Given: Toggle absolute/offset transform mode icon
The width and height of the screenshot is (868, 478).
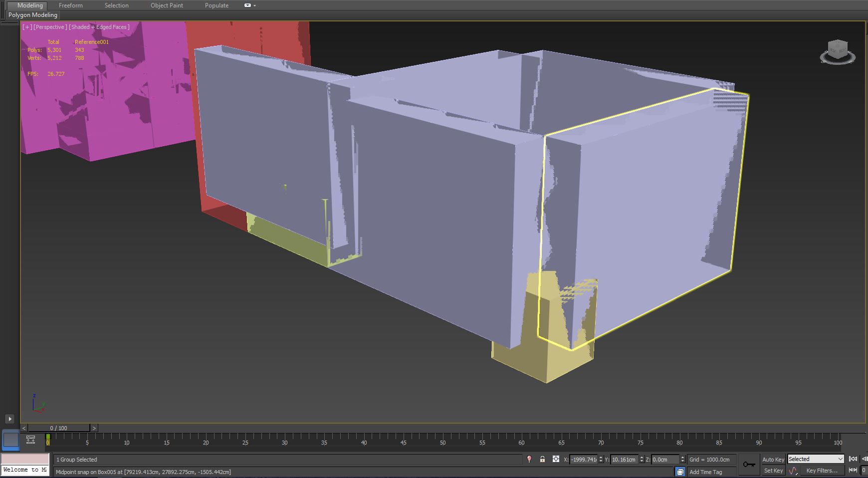Looking at the screenshot, I should coord(555,459).
